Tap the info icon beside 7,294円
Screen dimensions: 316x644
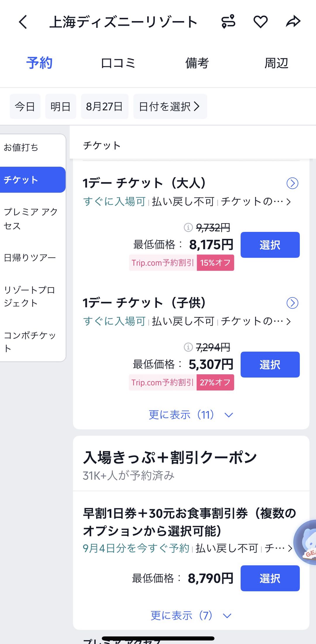(188, 347)
